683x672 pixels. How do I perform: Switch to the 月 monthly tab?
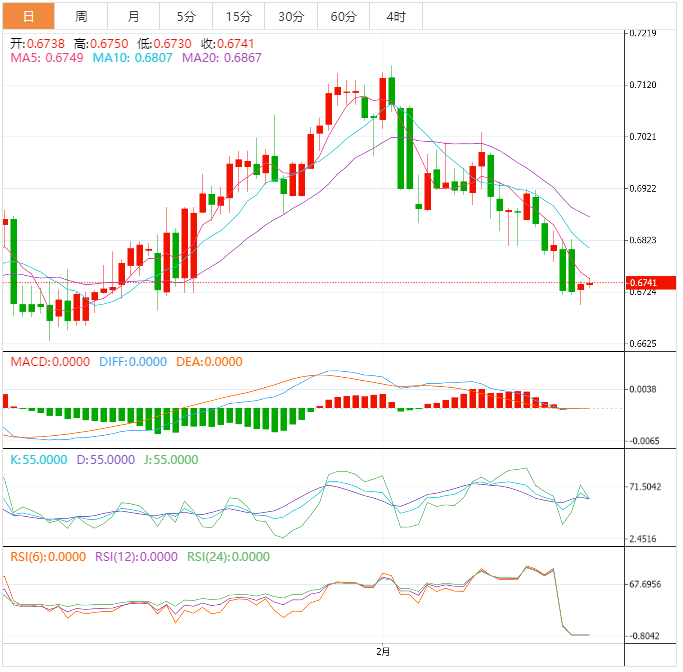click(x=133, y=17)
